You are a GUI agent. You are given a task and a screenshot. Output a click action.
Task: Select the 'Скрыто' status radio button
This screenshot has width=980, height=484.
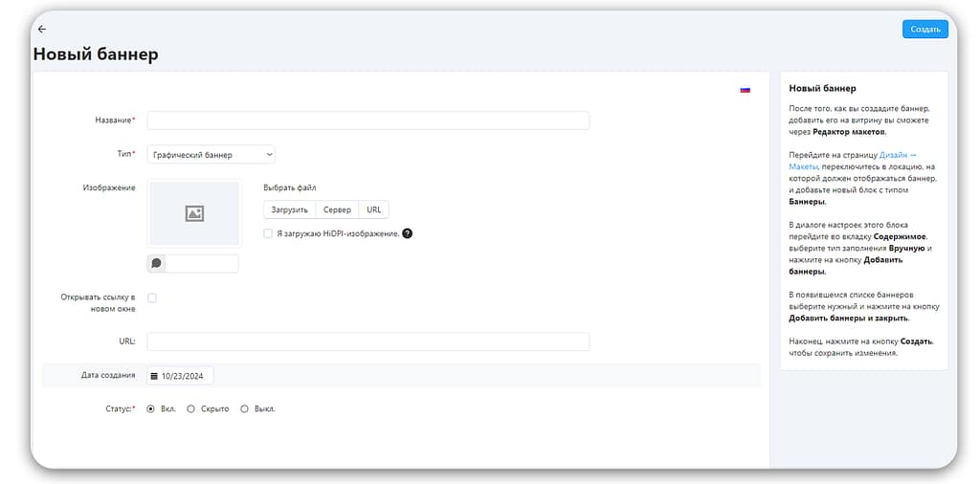point(191,408)
